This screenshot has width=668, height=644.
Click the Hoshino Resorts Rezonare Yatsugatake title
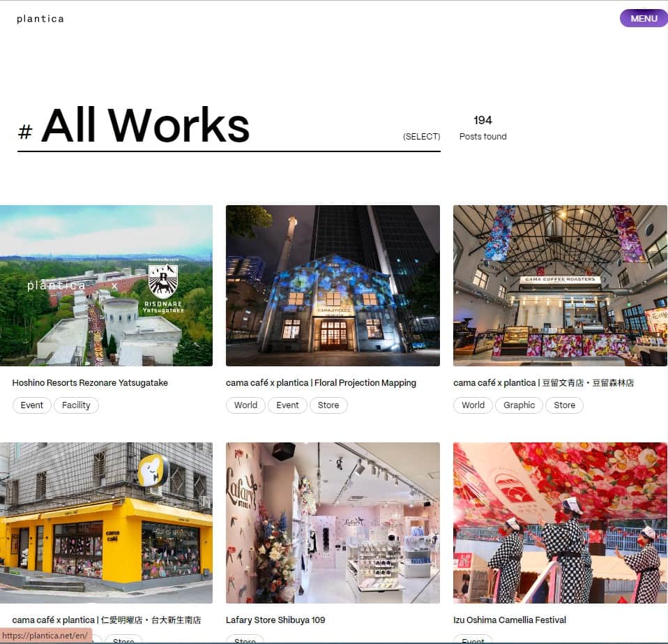[x=90, y=383]
